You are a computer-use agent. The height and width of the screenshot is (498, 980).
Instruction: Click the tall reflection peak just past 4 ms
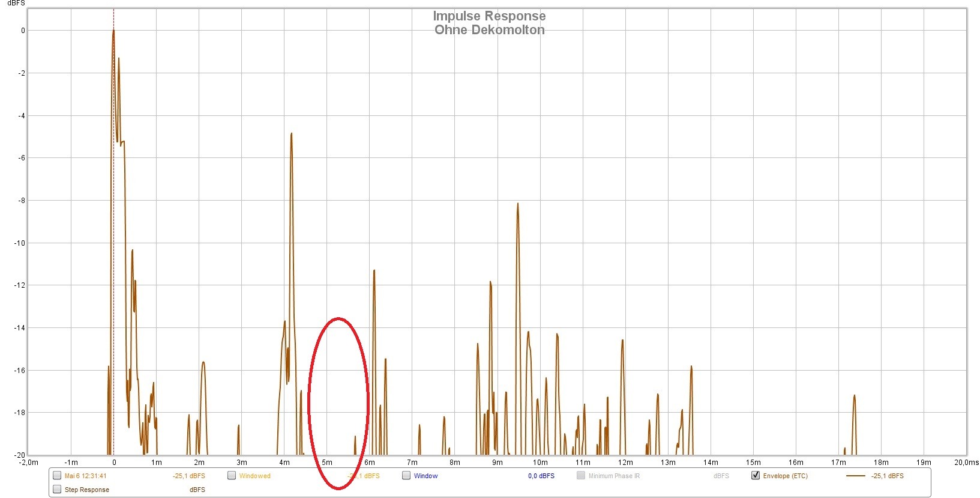click(292, 135)
